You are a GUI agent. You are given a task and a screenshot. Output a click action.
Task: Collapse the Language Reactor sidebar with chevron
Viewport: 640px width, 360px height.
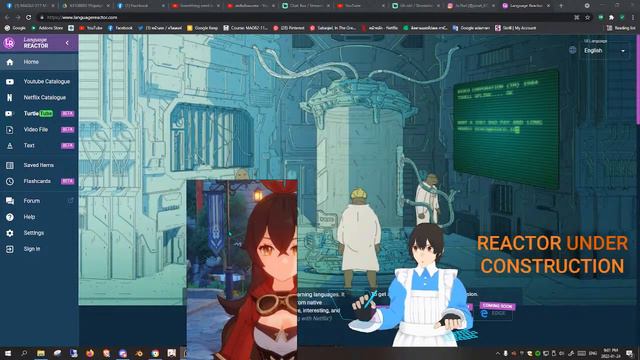click(67, 42)
